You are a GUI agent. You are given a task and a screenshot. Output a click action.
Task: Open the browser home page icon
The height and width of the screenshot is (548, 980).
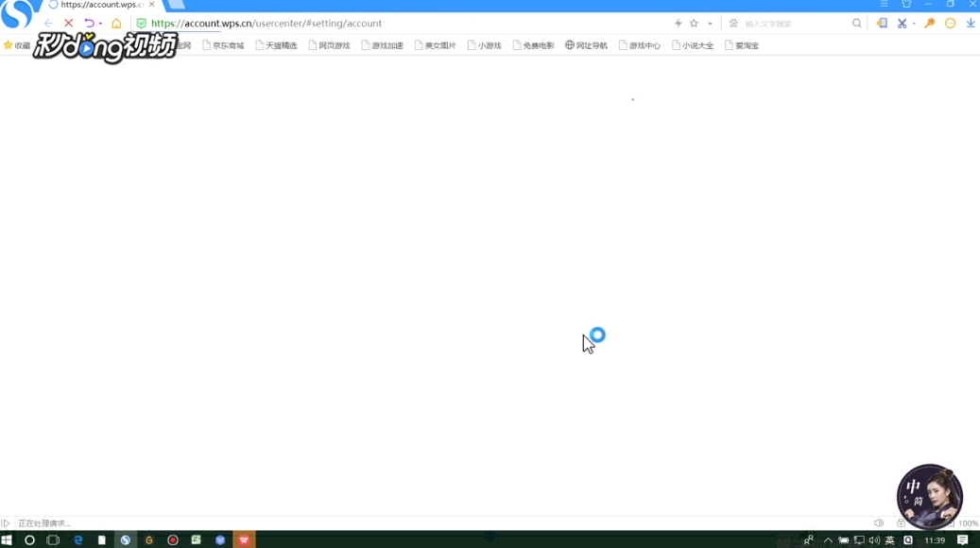point(116,23)
